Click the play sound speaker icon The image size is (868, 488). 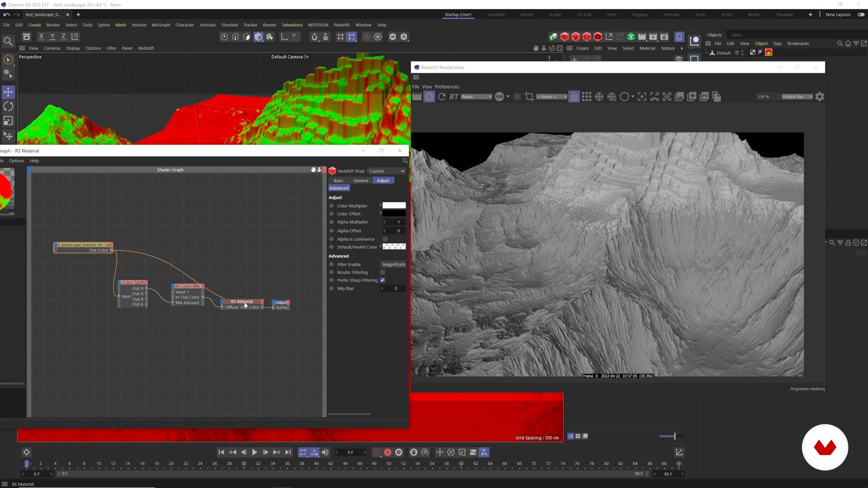(325, 452)
